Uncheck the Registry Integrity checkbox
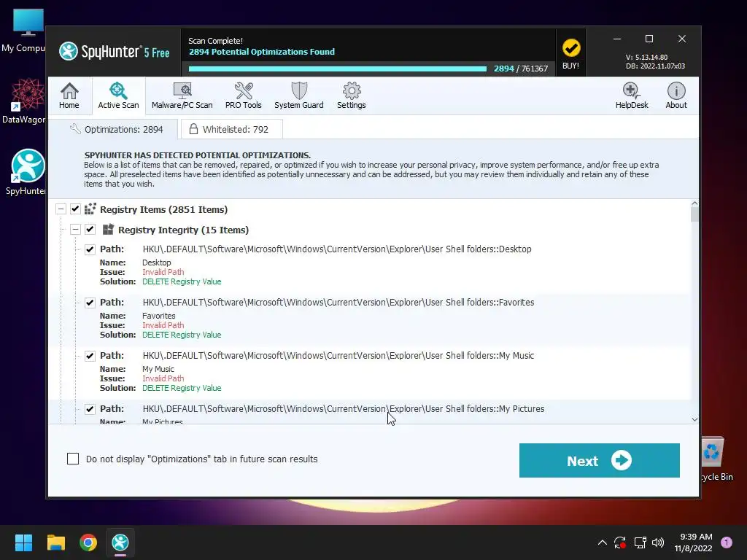The image size is (747, 560). click(x=90, y=230)
